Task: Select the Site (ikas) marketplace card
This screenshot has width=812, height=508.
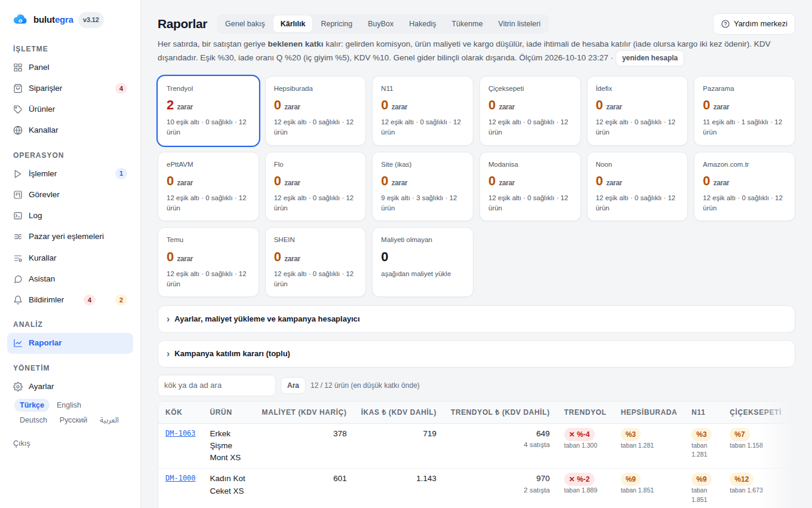Action: coord(423,186)
